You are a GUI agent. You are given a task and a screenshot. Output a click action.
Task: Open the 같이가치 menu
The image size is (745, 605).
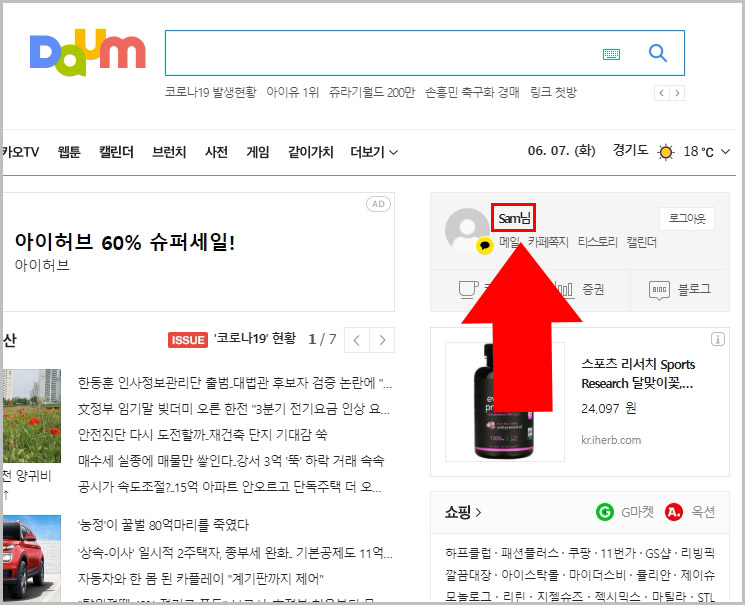coord(310,152)
